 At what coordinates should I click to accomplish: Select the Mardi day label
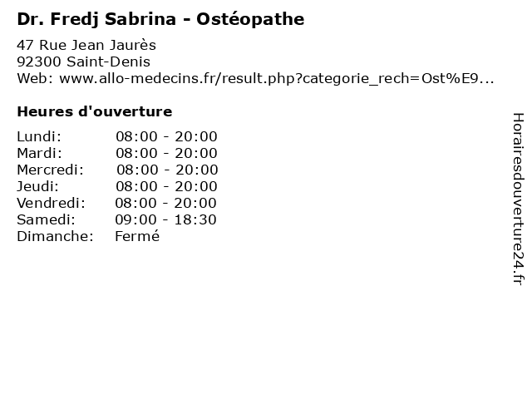click(39, 153)
